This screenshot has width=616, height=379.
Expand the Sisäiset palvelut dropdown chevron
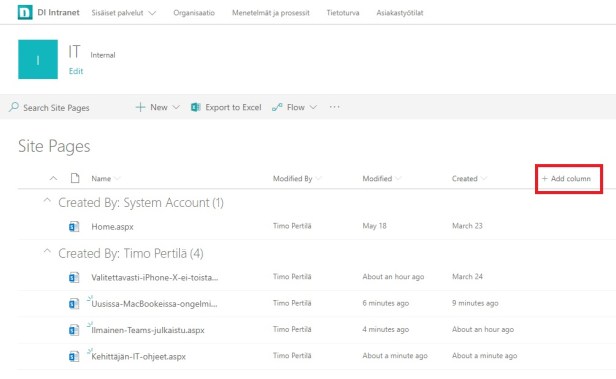click(x=152, y=13)
